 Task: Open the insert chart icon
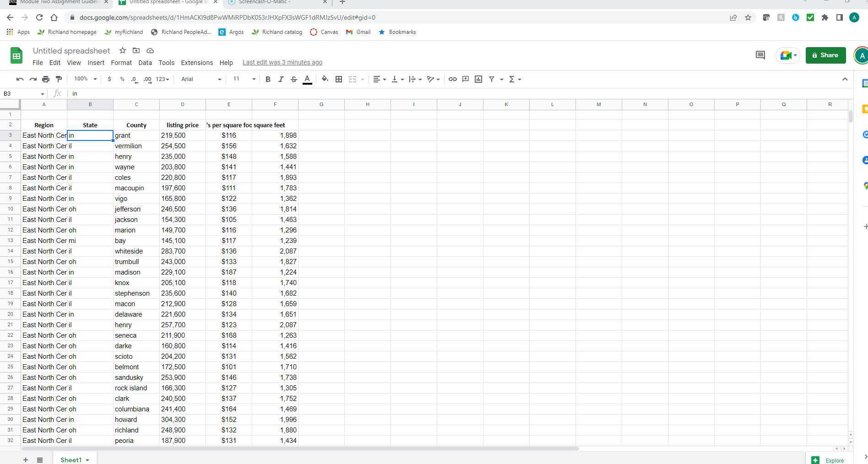pyautogui.click(x=478, y=79)
